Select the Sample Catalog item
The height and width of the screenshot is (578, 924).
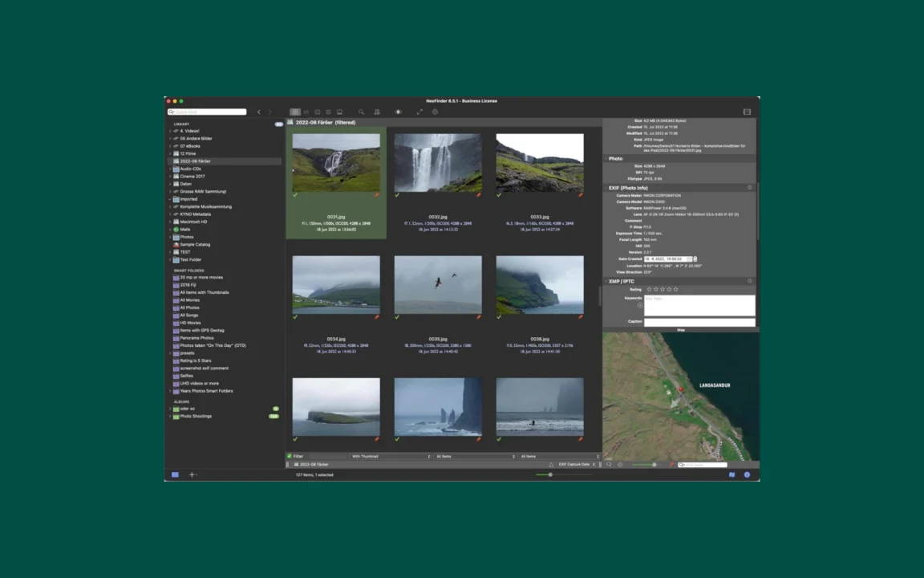194,245
